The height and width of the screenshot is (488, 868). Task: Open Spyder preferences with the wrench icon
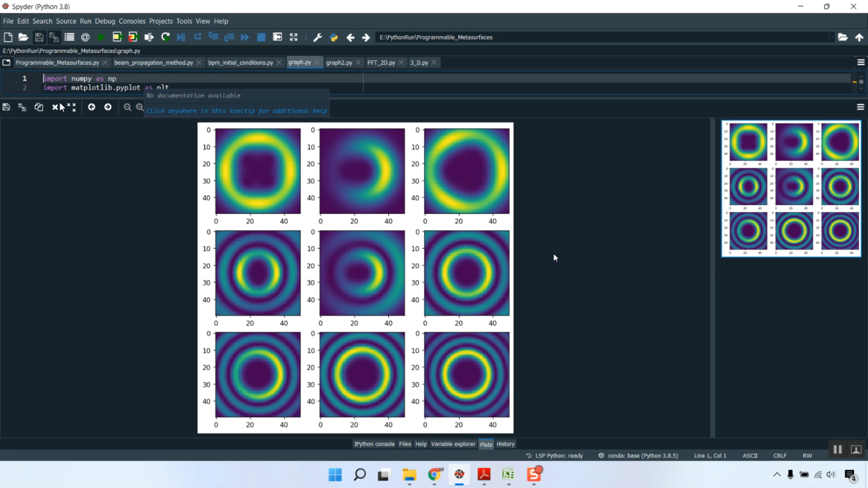pos(317,37)
